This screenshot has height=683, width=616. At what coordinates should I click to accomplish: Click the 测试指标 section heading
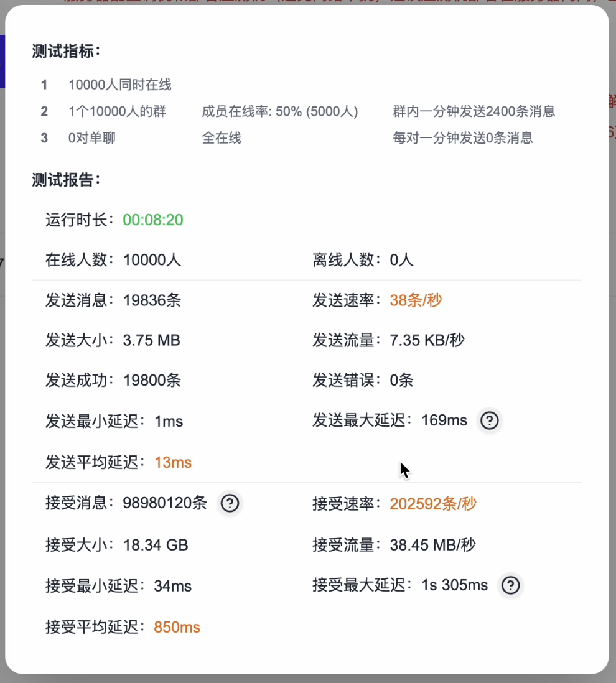(x=54, y=52)
